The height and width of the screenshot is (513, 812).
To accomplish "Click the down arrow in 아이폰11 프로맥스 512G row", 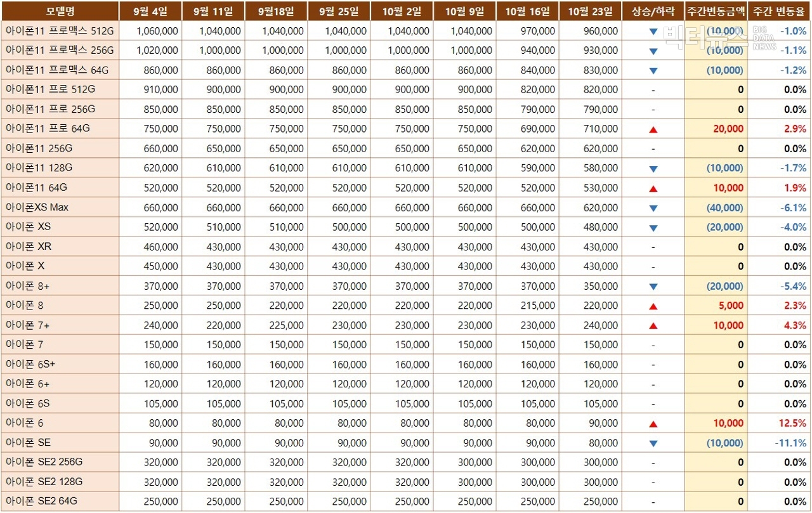I will pos(653,31).
